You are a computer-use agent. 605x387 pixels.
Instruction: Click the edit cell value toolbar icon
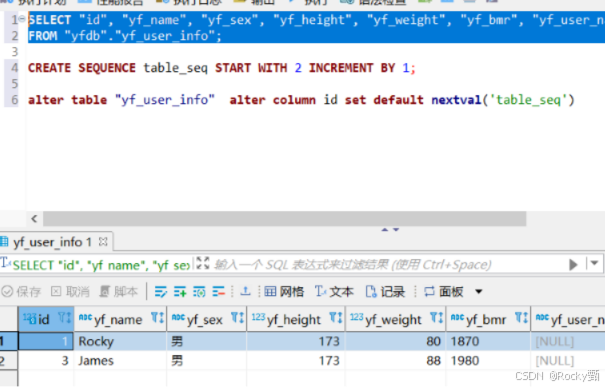(161, 292)
